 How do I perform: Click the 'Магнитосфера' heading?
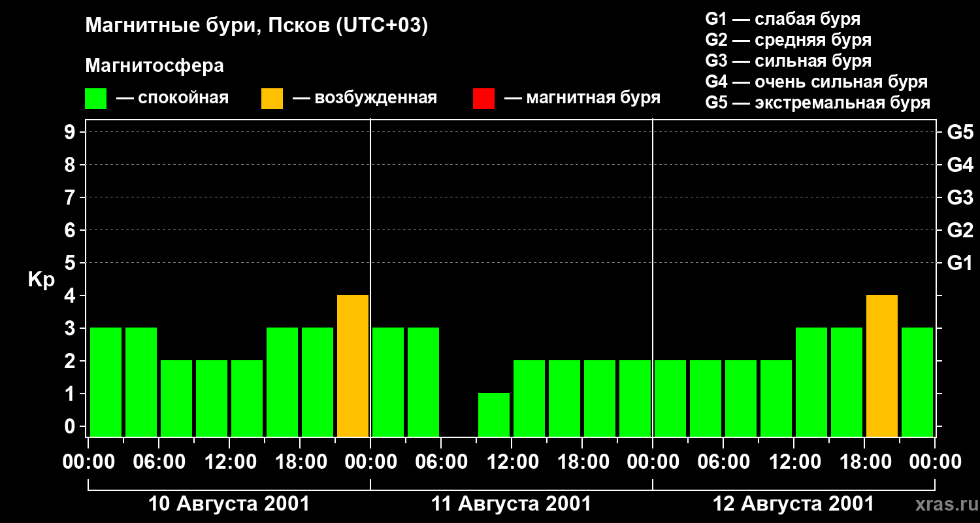(155, 66)
